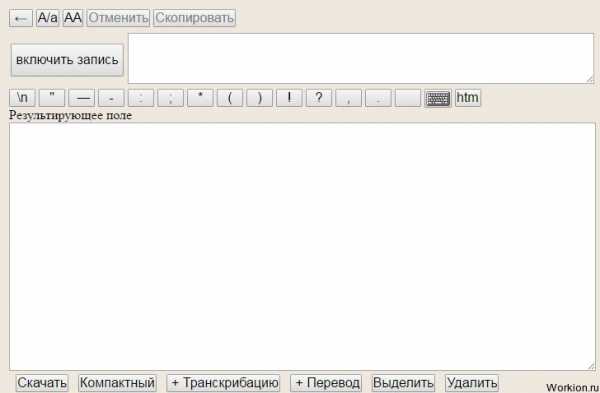
Task: Click the Скопировать button
Action: 194,18
